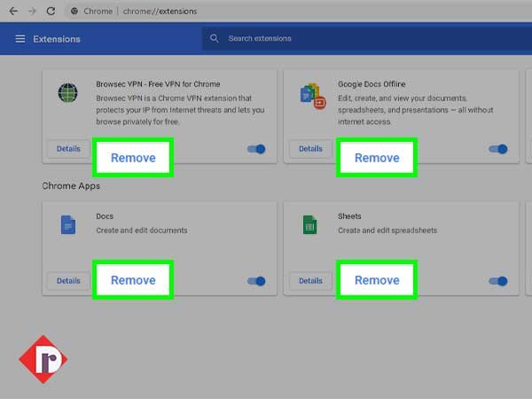Click the Docs app icon

pyautogui.click(x=68, y=224)
